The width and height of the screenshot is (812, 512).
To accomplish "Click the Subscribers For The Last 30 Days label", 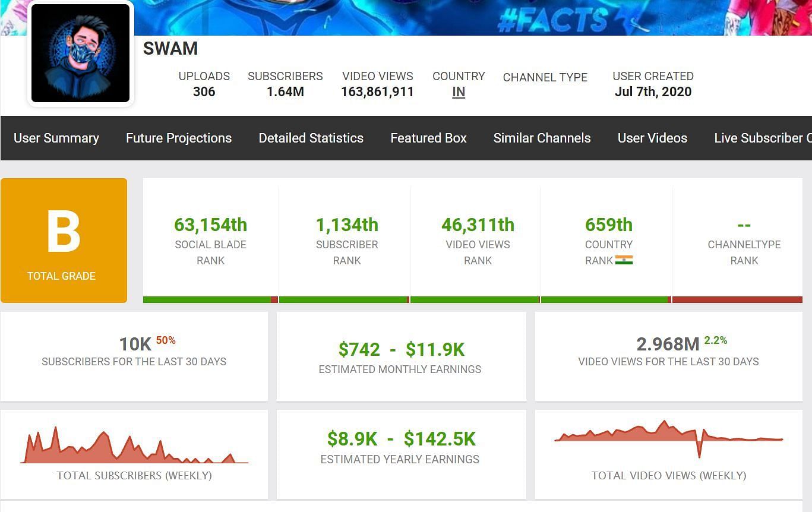I will (x=134, y=362).
